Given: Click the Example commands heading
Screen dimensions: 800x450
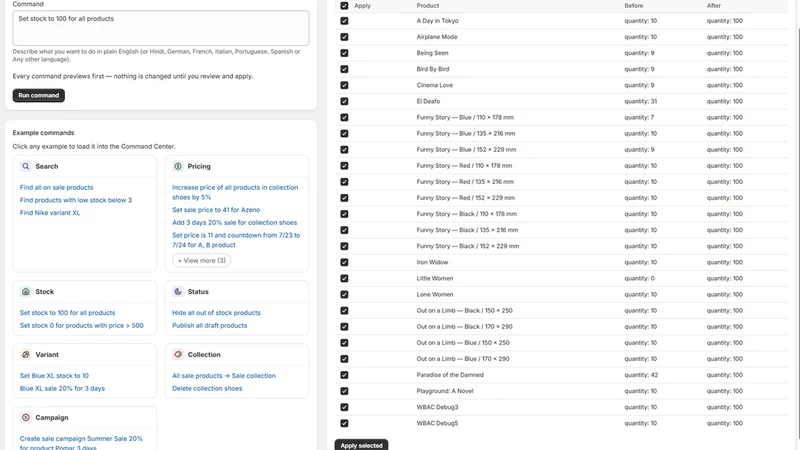Looking at the screenshot, I should (x=43, y=133).
